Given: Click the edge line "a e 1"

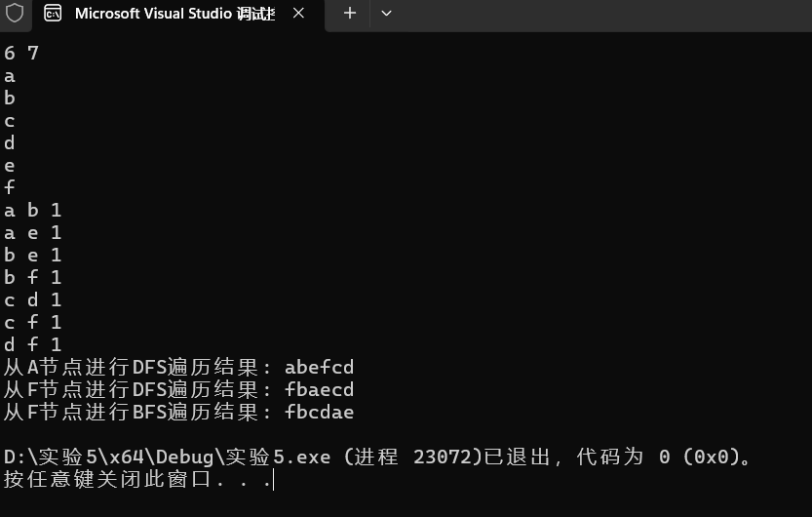Looking at the screenshot, I should click(32, 232).
